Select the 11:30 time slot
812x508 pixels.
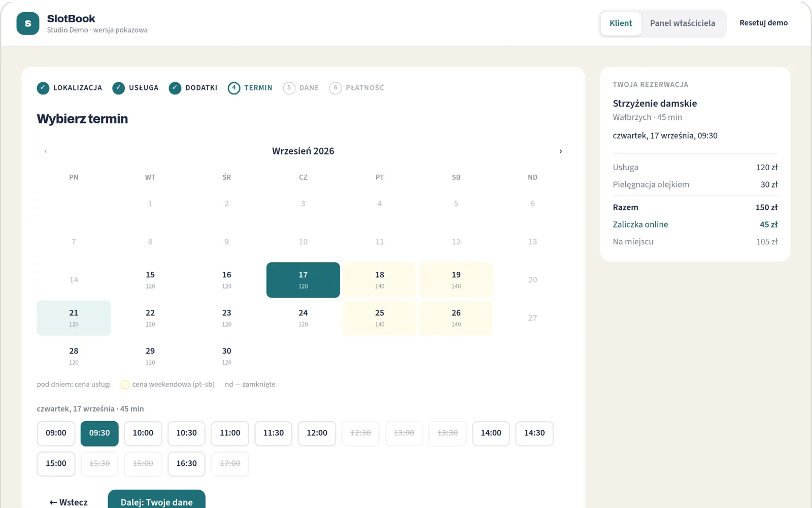[274, 433]
